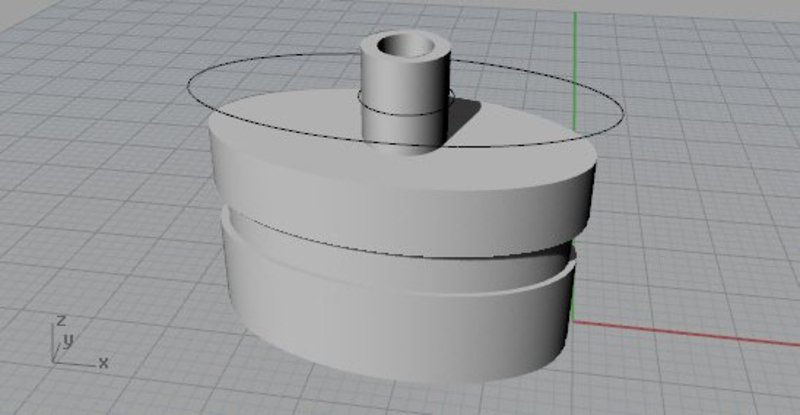Click empty grid in the top-left corner
This screenshot has height=415, width=800.
click(60, 40)
